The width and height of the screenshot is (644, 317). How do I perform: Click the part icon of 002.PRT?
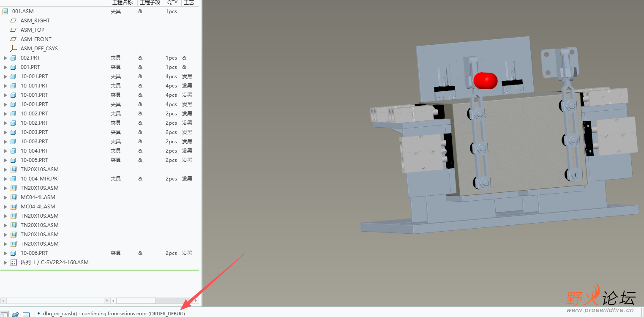pyautogui.click(x=13, y=58)
